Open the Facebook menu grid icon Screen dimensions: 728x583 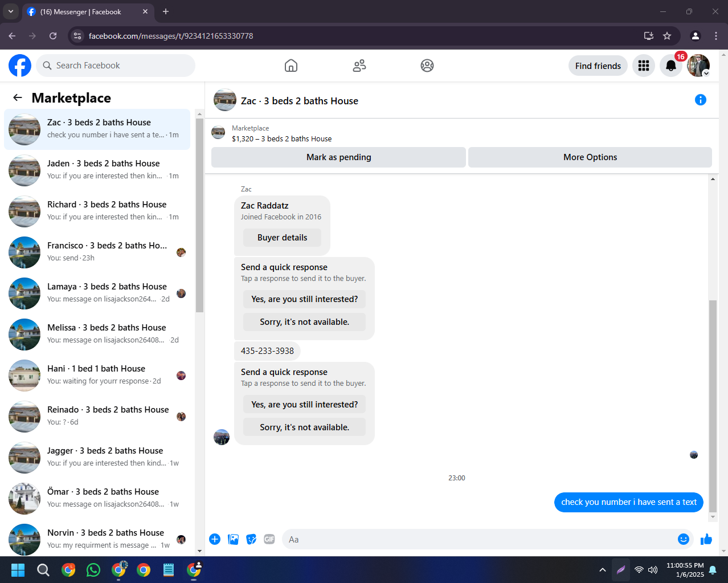(644, 66)
